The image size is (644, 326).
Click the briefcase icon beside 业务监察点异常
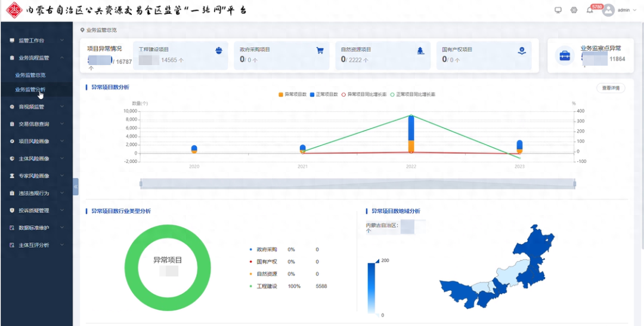pyautogui.click(x=564, y=56)
